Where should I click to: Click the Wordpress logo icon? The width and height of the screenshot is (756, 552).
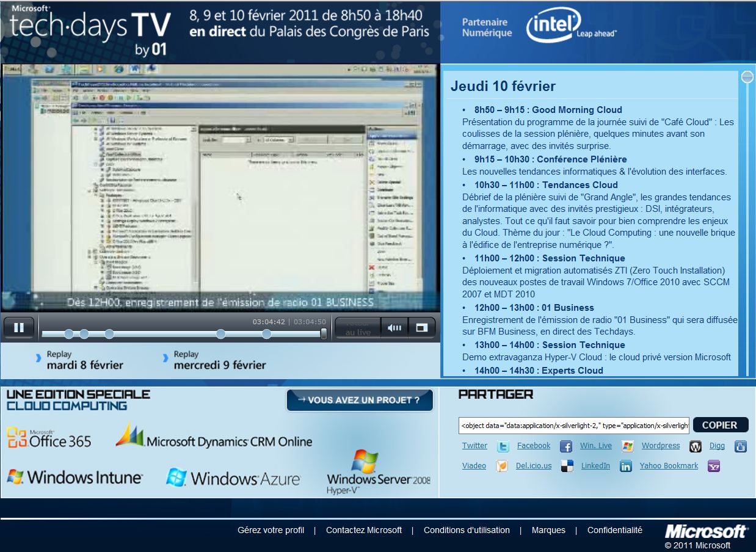tap(695, 446)
